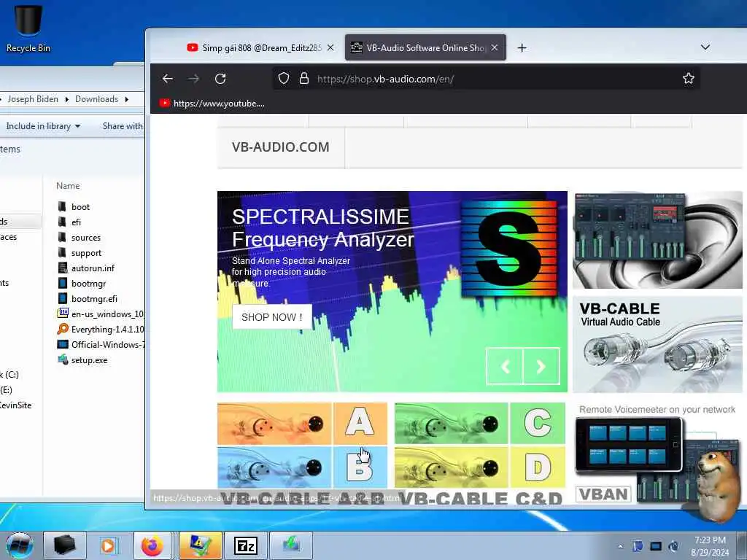The image size is (747, 560).
Task: Show next slide with right arrow
Action: 541,366
